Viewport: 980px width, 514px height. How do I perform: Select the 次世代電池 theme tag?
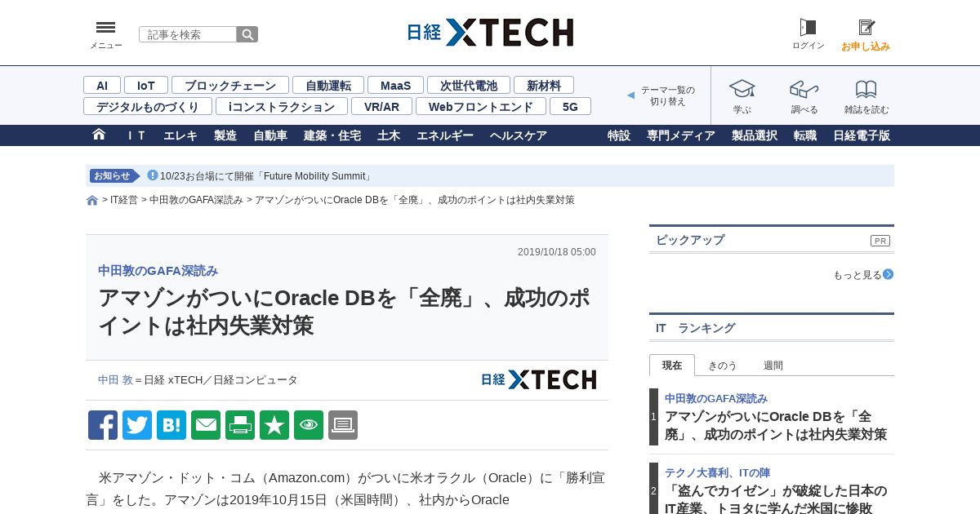(x=469, y=85)
